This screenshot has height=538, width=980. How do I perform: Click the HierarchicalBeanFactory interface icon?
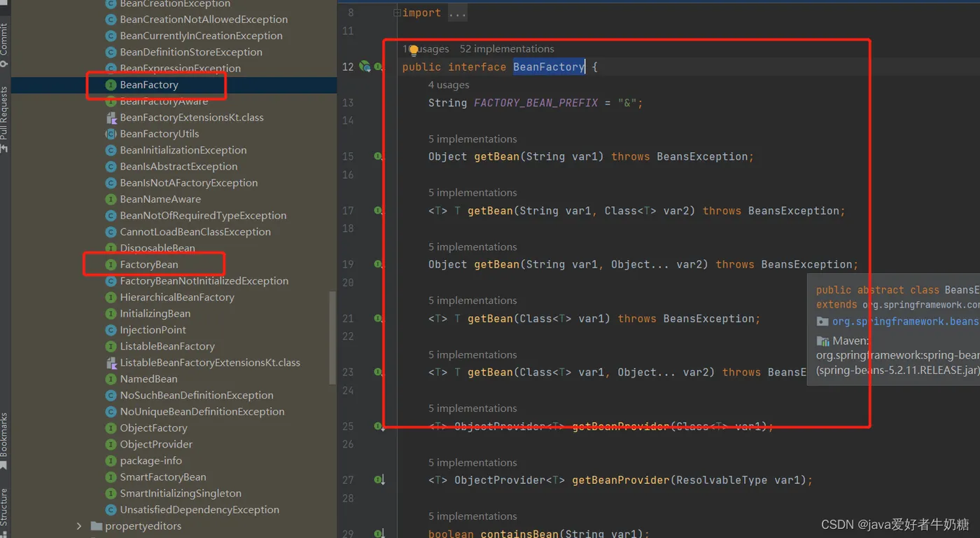(x=111, y=297)
